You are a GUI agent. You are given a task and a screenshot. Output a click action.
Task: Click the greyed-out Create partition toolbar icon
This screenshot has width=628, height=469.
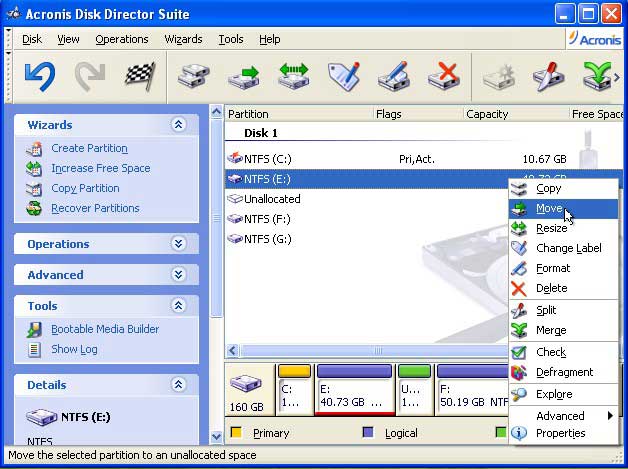tap(499, 76)
